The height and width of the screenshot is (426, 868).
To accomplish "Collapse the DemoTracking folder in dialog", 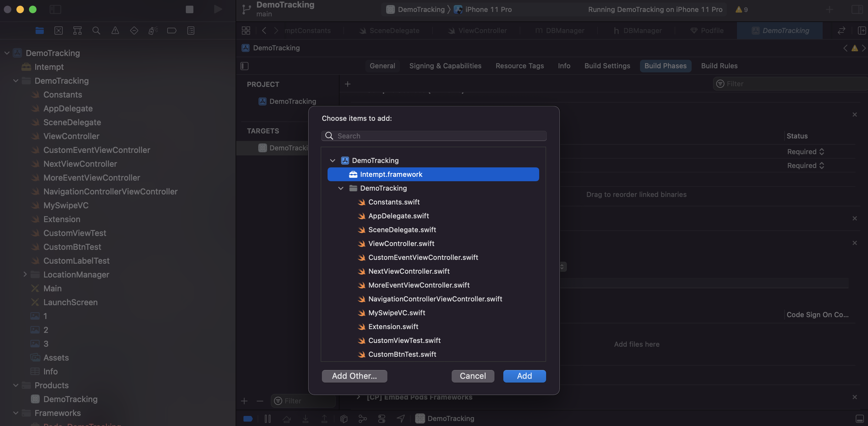I will [341, 188].
